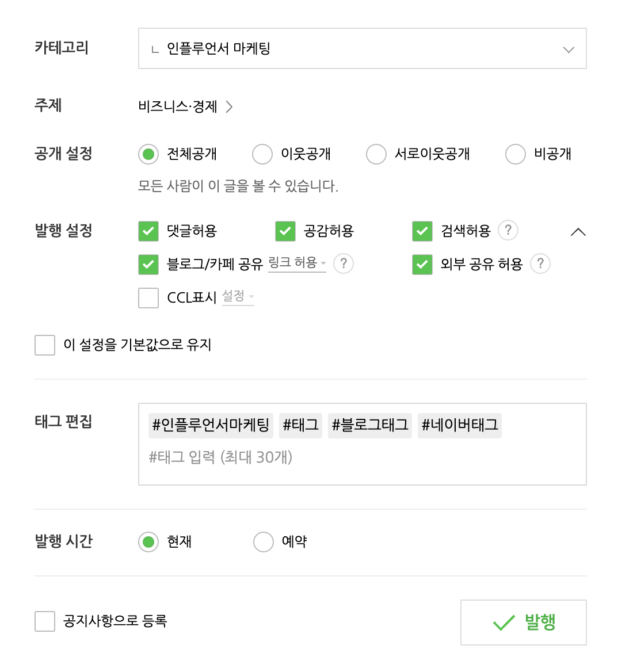Image resolution: width=618 pixels, height=672 pixels.
Task: Select the 비공개 private radio button
Action: point(516,154)
